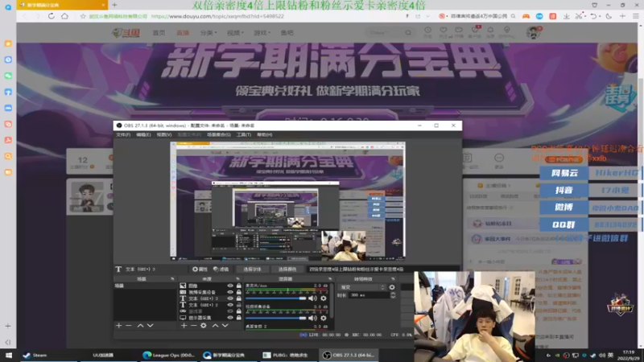Add a new source with the plus icon
Viewport: 644px width, 362px height.
pos(184,326)
